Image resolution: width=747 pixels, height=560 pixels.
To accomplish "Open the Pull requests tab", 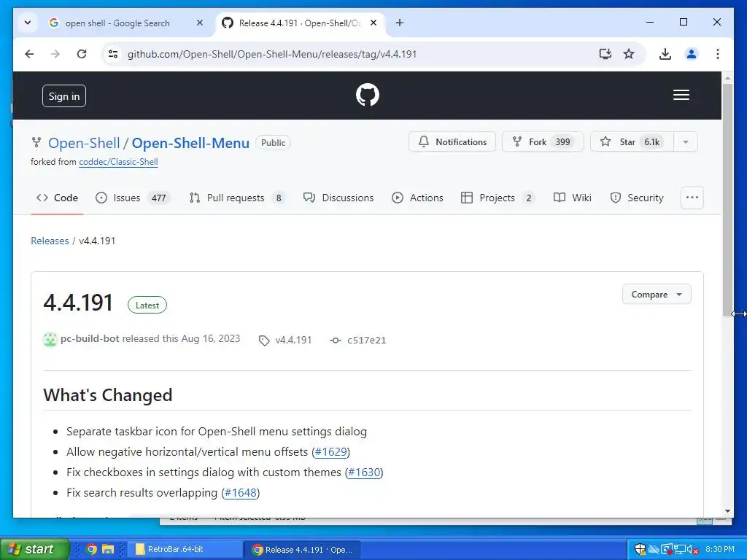I will click(x=237, y=198).
